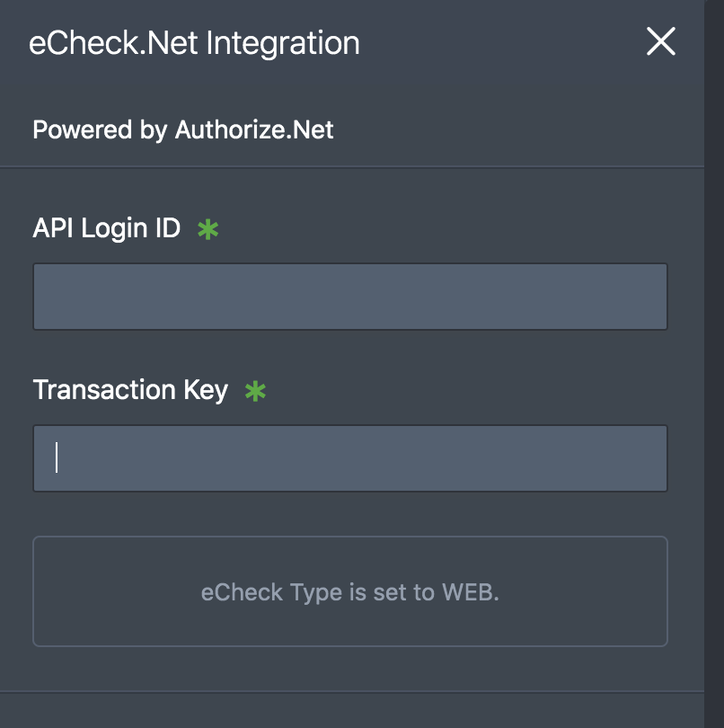Select the eCheck Type is set to WEB box

(350, 591)
